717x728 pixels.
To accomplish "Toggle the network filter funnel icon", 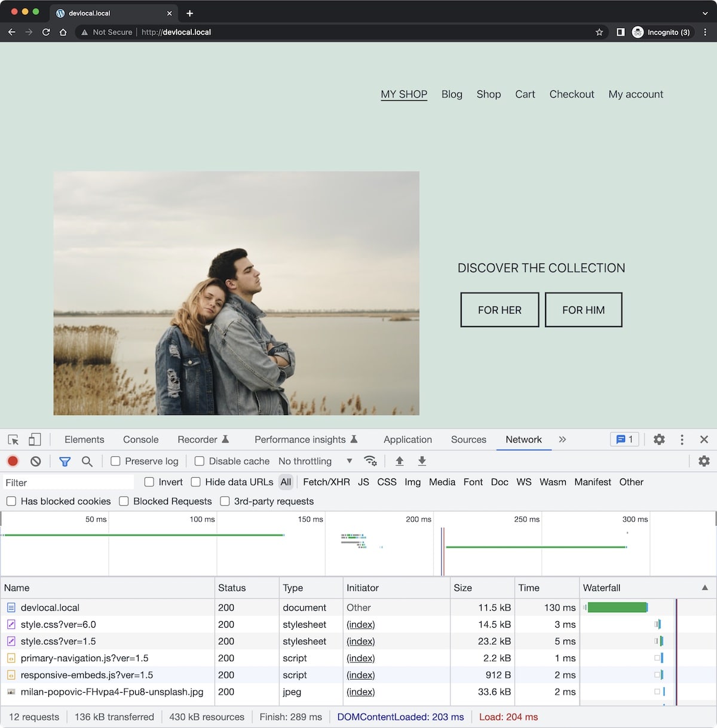I will [65, 461].
